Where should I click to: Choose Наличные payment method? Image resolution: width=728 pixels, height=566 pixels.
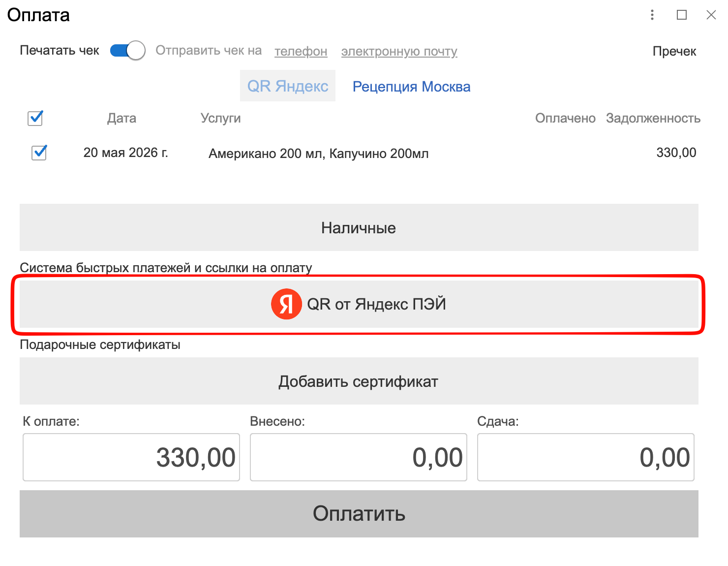click(x=359, y=227)
